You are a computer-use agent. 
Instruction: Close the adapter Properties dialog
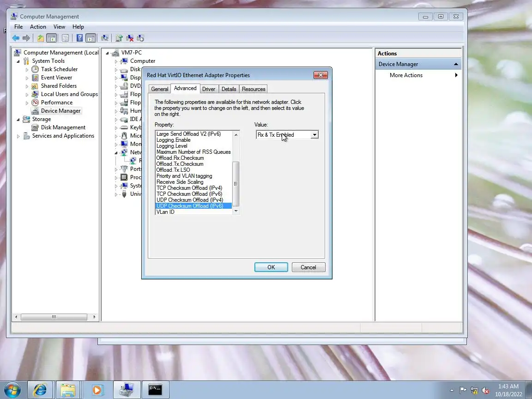[x=320, y=75]
